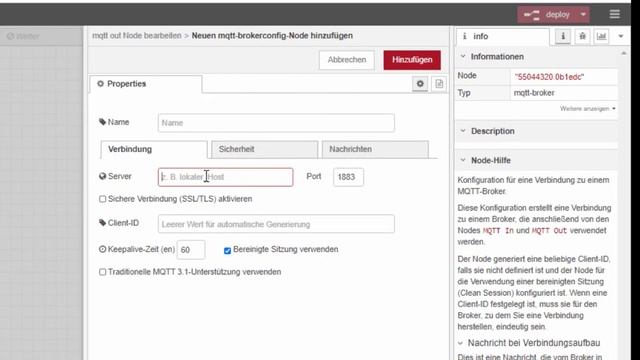Screen dimensions: 640x360
Task: Open the main hamburger menu
Action: click(614, 14)
